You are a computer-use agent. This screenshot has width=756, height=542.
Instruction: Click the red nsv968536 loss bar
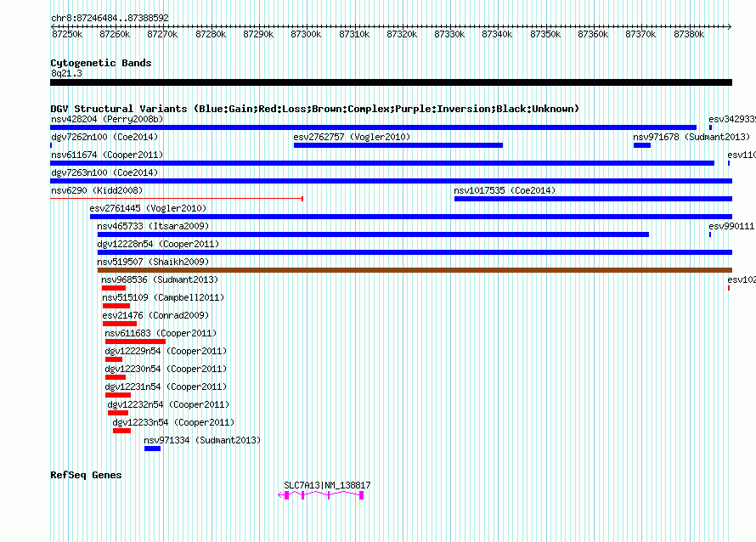(114, 288)
